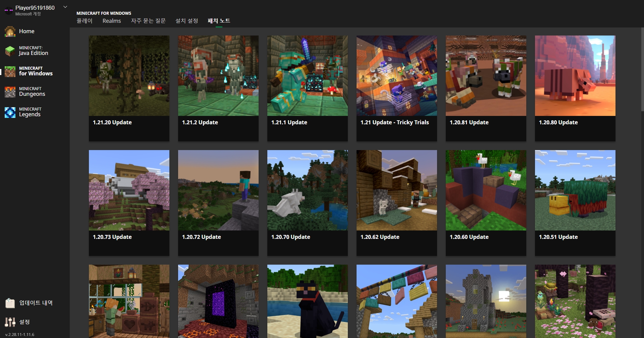Image resolution: width=644 pixels, height=338 pixels.
Task: Open the 1.20.70 Update wolf card image
Action: pos(308,190)
